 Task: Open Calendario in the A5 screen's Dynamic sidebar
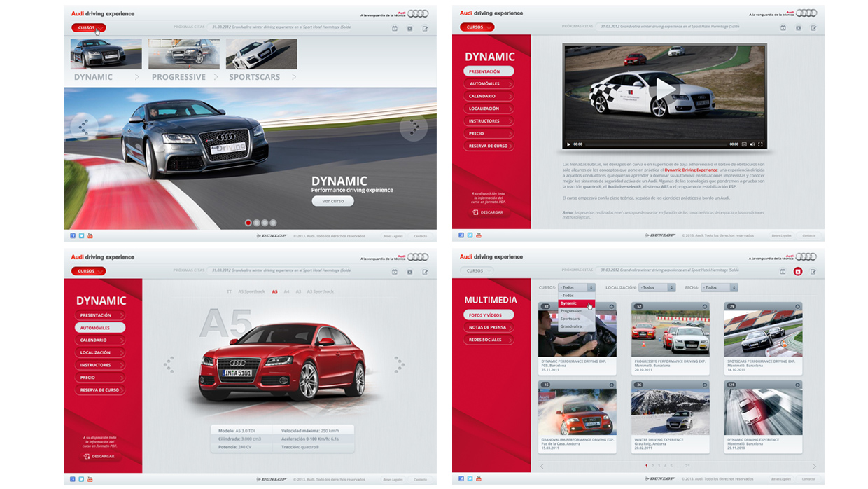99,340
